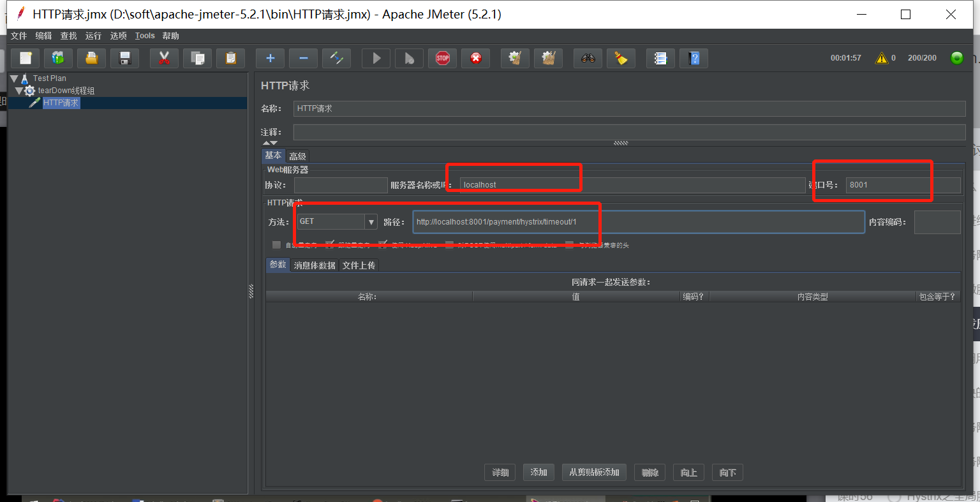Viewport: 980px width, 502px height.
Task: Collapse all nodes with minus icon
Action: 304,58
